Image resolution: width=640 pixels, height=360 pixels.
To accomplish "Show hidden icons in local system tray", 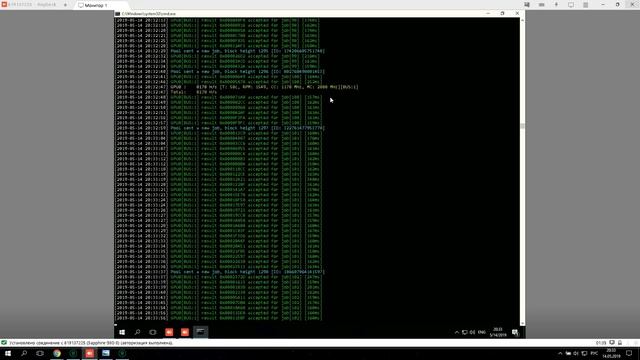I will pos(560,353).
